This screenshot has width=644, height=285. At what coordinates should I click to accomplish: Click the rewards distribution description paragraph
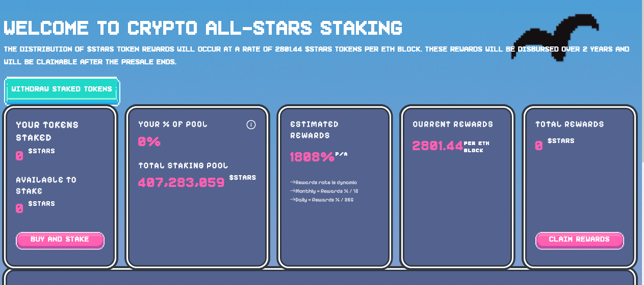click(x=317, y=56)
